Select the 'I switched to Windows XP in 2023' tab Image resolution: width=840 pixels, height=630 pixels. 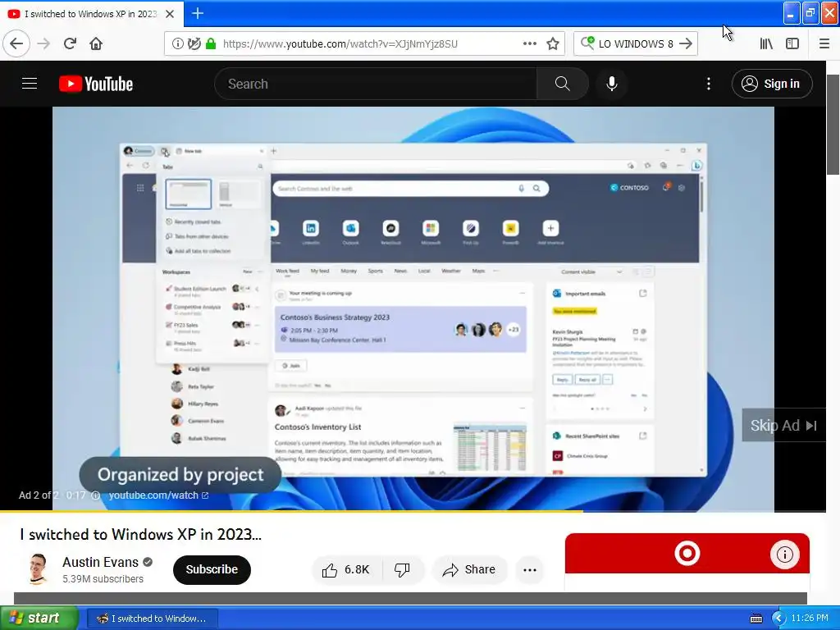coord(90,14)
